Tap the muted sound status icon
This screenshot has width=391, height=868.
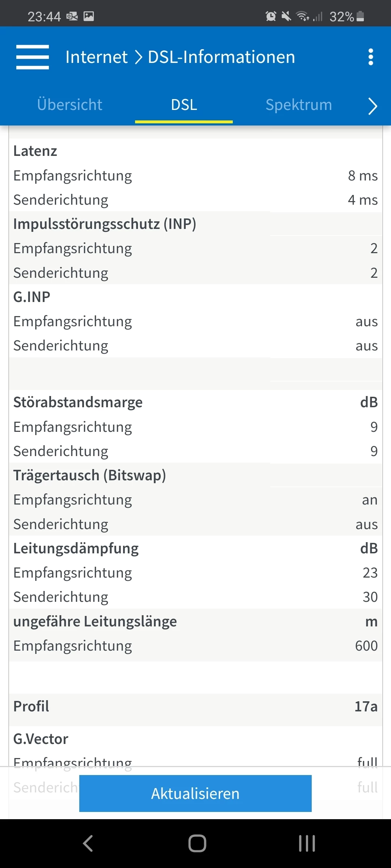coord(286,16)
